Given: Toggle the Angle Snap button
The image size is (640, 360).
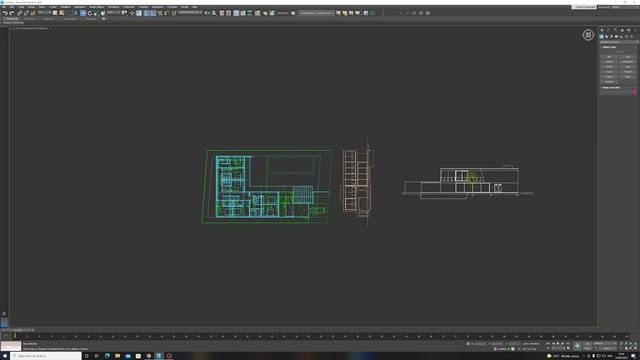Looking at the screenshot, I should tap(153, 13).
